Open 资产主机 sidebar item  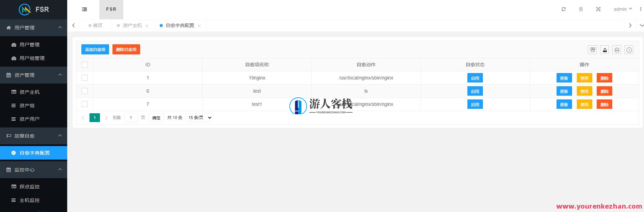[x=34, y=92]
